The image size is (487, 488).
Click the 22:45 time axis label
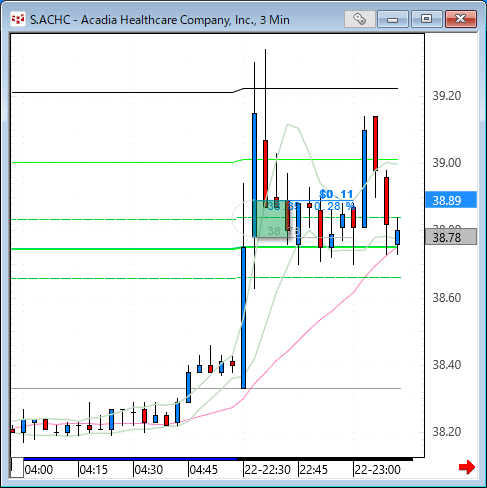314,470
